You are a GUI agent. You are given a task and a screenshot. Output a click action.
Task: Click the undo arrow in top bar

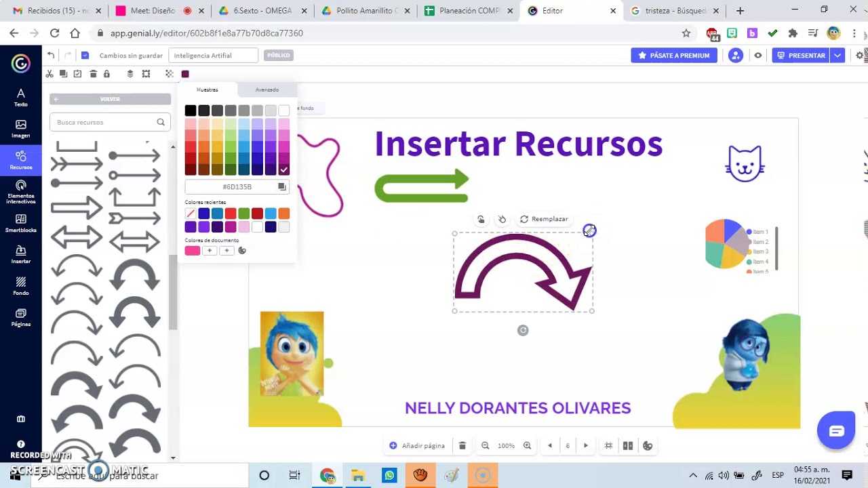pos(51,55)
